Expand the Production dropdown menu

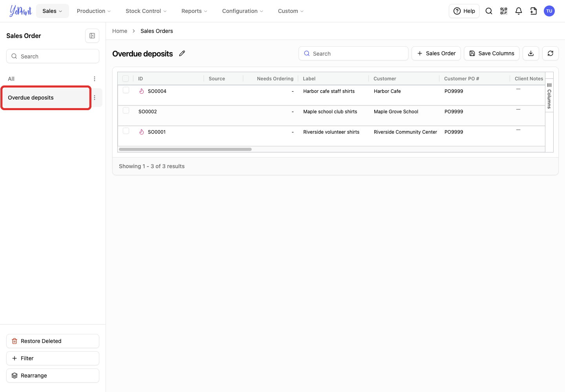click(94, 11)
